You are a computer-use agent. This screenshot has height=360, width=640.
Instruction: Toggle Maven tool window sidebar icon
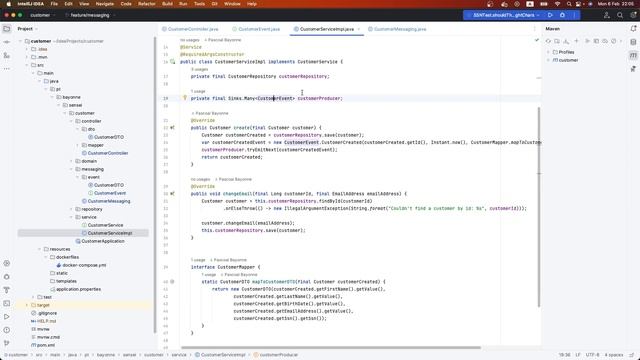pos(633,56)
